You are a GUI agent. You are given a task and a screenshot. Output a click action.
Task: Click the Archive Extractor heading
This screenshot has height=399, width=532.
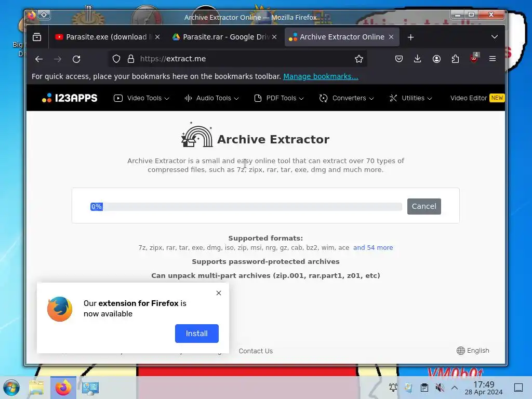tap(273, 139)
